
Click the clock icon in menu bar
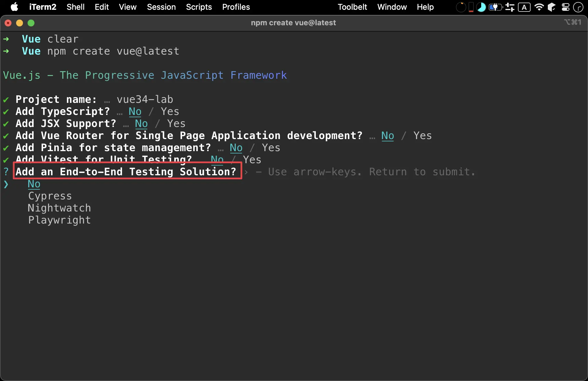(x=578, y=7)
